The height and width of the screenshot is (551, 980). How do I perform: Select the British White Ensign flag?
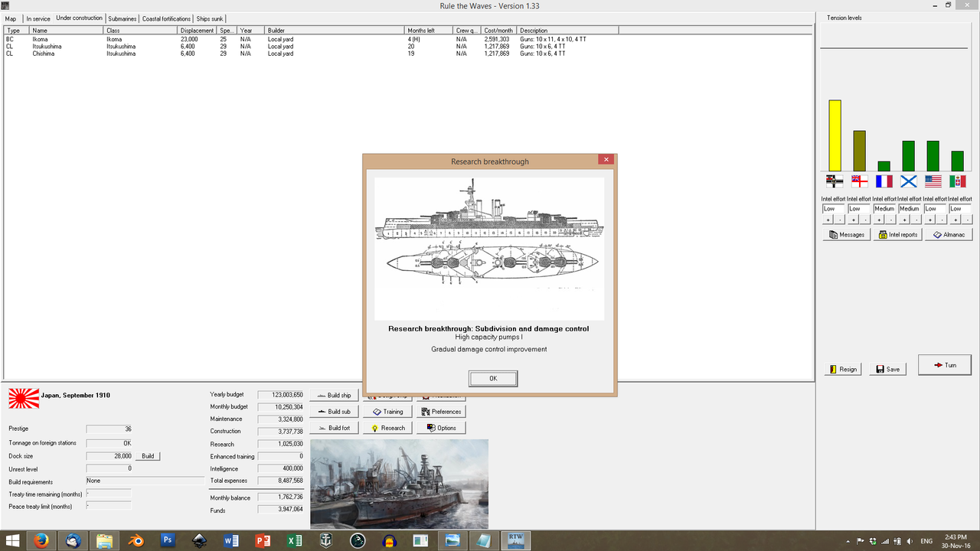860,181
